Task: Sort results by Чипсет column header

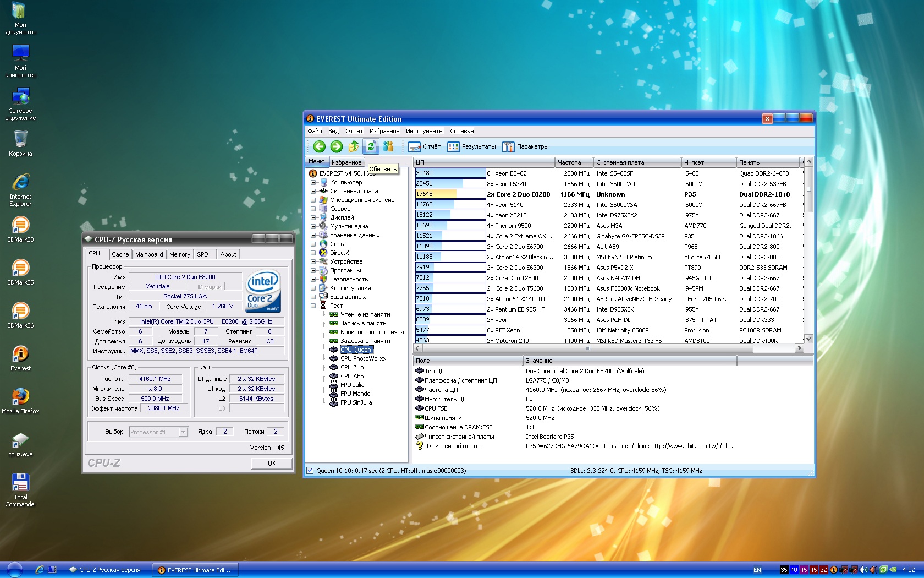Action: [708, 162]
